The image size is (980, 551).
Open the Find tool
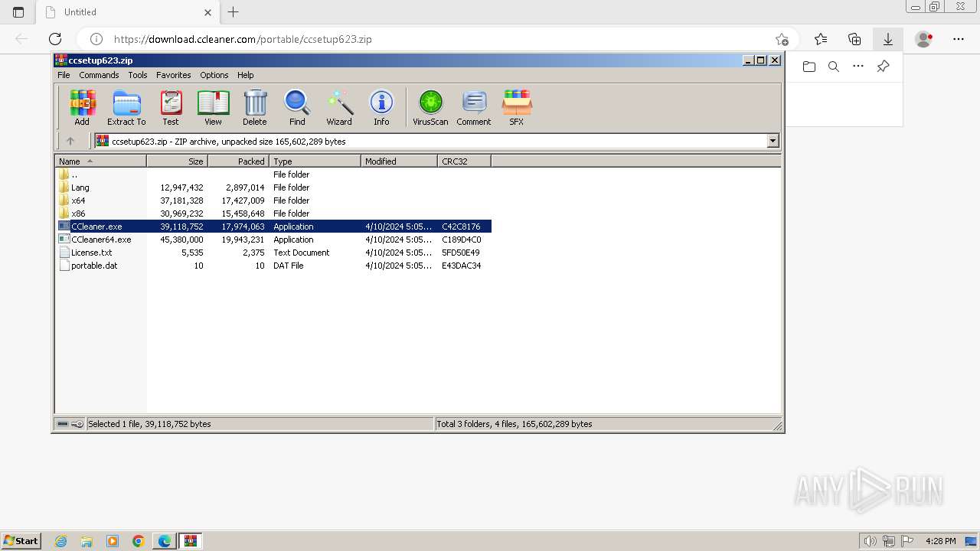(x=297, y=107)
